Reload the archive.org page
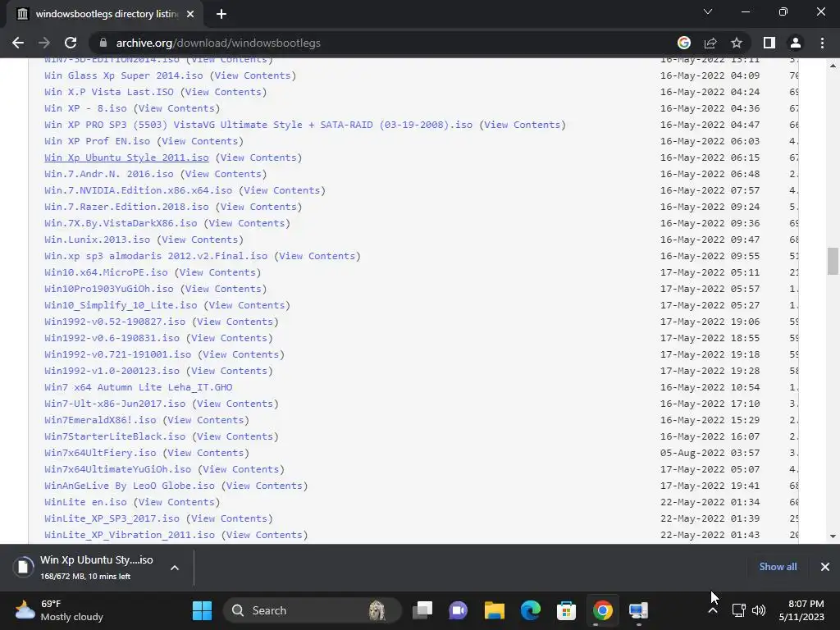Viewport: 840px width, 630px height. 71,43
